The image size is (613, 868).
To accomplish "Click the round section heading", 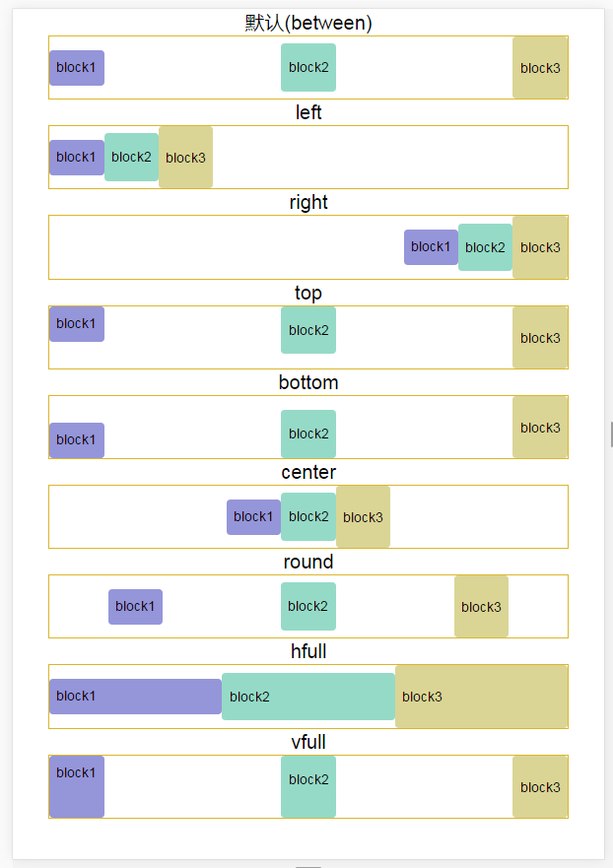I will click(308, 562).
